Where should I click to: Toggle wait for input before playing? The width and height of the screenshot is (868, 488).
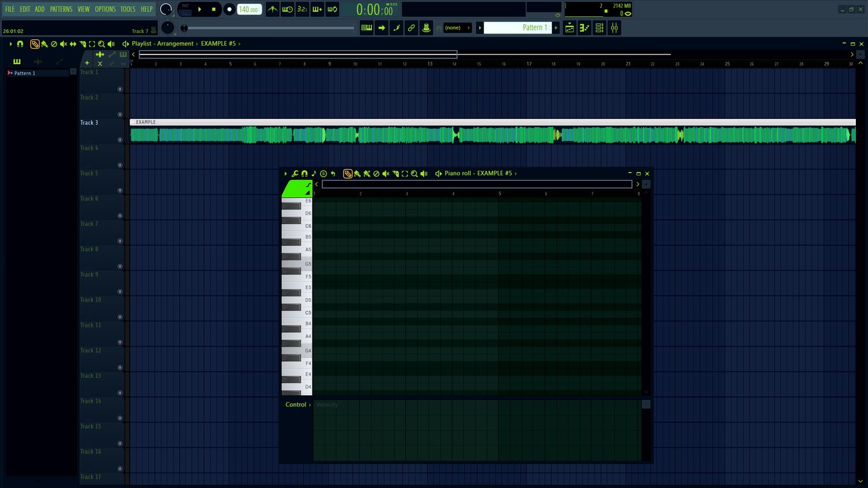click(287, 9)
